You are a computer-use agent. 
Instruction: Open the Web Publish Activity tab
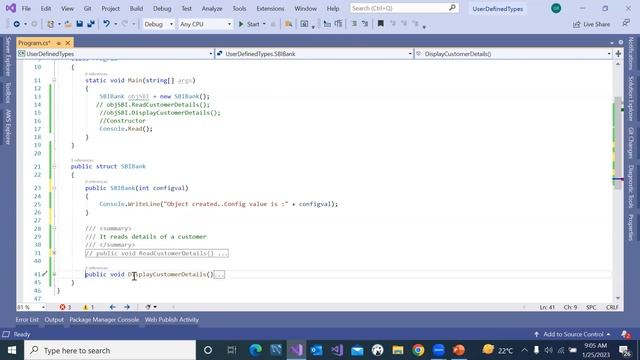[172, 320]
